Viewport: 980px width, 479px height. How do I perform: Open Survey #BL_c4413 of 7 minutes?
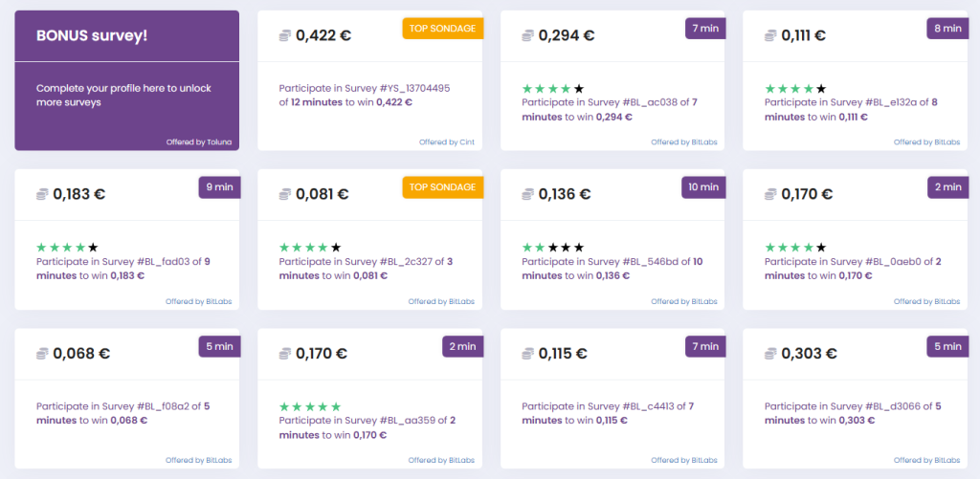608,413
